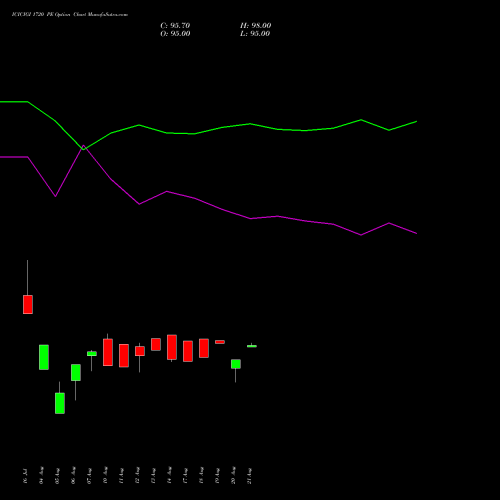
Task: Click the 05 Aug date label
Action: 57,476
